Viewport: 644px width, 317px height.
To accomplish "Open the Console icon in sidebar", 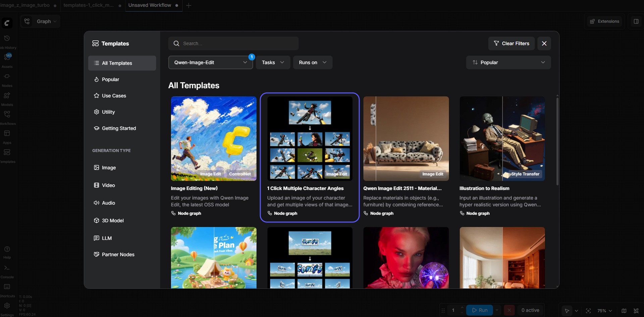I will pyautogui.click(x=7, y=268).
